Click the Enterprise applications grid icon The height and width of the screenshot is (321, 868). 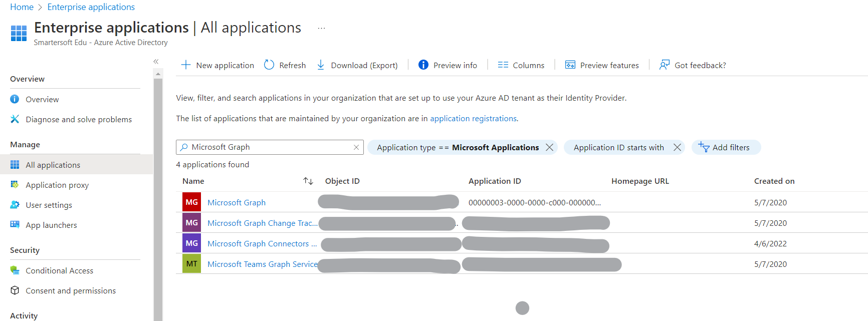point(19,33)
